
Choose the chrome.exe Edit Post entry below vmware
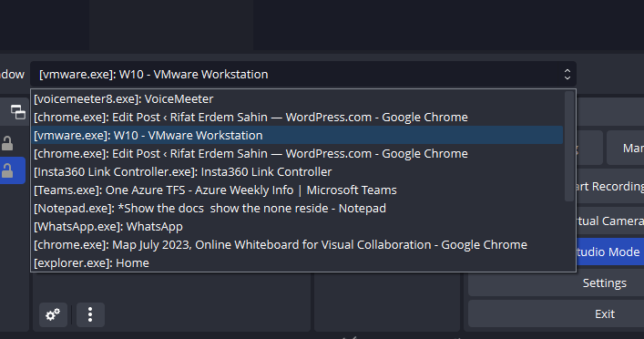point(297,154)
